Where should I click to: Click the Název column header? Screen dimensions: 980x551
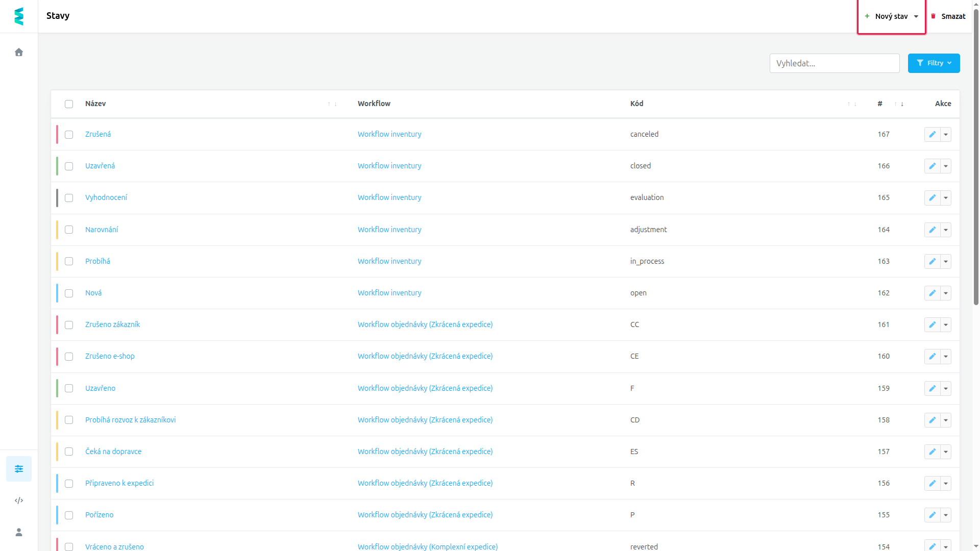pyautogui.click(x=95, y=104)
